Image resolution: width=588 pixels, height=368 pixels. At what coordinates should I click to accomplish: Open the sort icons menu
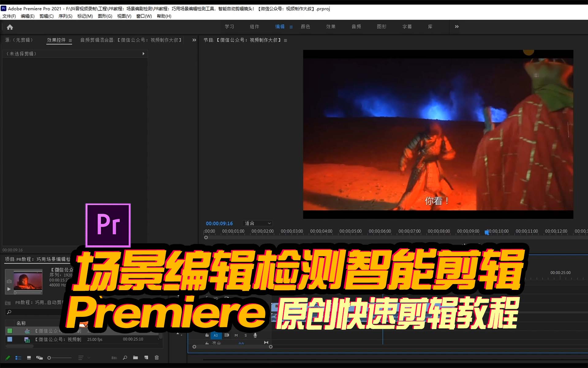pyautogui.click(x=81, y=358)
